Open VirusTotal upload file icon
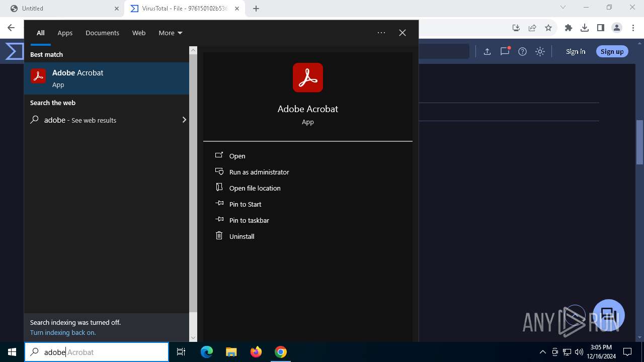The height and width of the screenshot is (362, 644). [x=487, y=51]
